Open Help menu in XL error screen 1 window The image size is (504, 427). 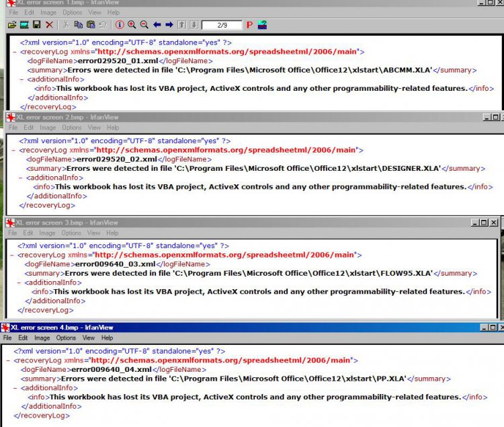113,13
